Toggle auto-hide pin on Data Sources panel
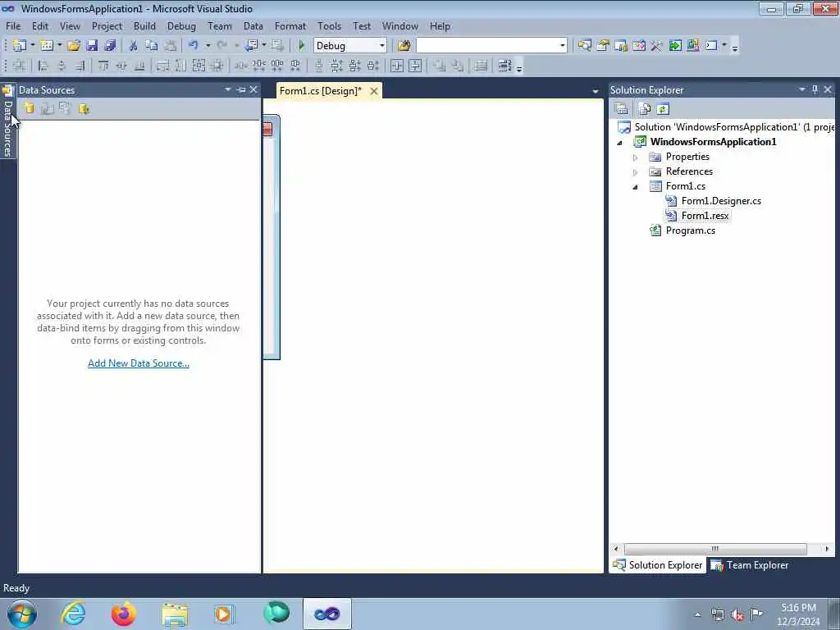Screen dimensions: 840x630 [241, 89]
